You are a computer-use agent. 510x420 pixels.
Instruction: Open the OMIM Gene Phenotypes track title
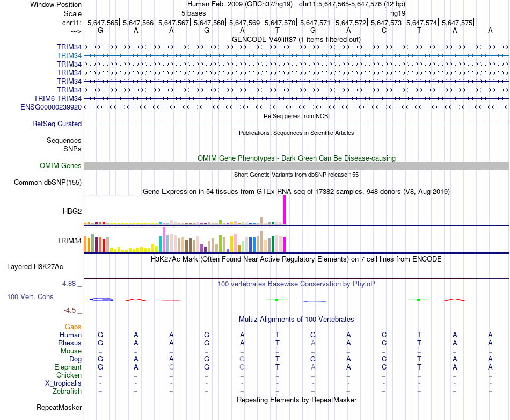point(296,158)
